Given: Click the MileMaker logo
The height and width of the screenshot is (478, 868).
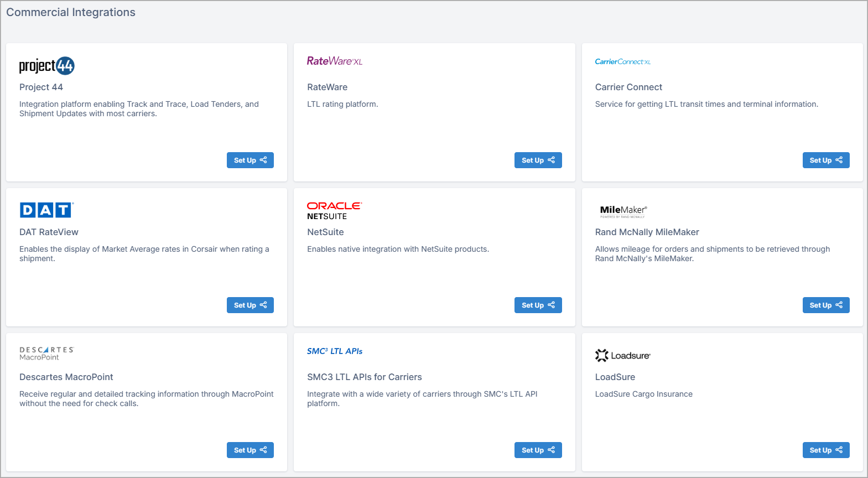Looking at the screenshot, I should (623, 211).
